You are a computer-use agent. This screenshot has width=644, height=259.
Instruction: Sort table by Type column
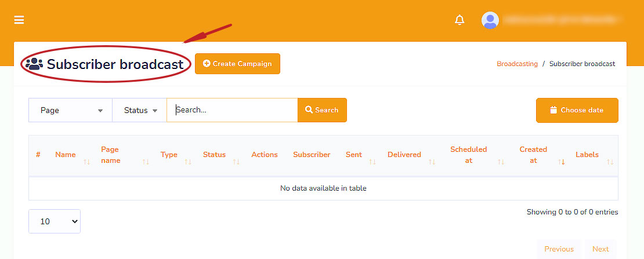169,155
